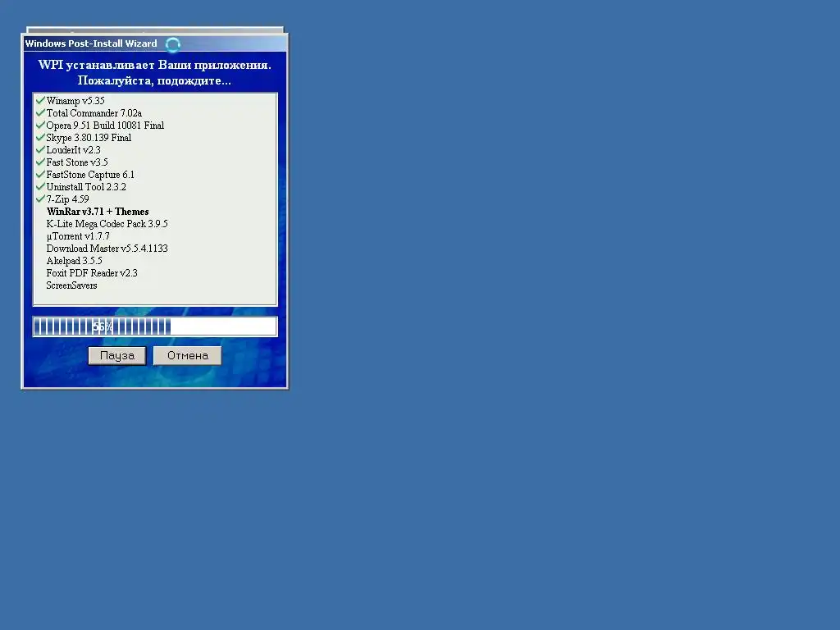Screen dimensions: 840x630
Task: Click the checkmark next to Fast Stone v3.5
Action: [x=40, y=162]
